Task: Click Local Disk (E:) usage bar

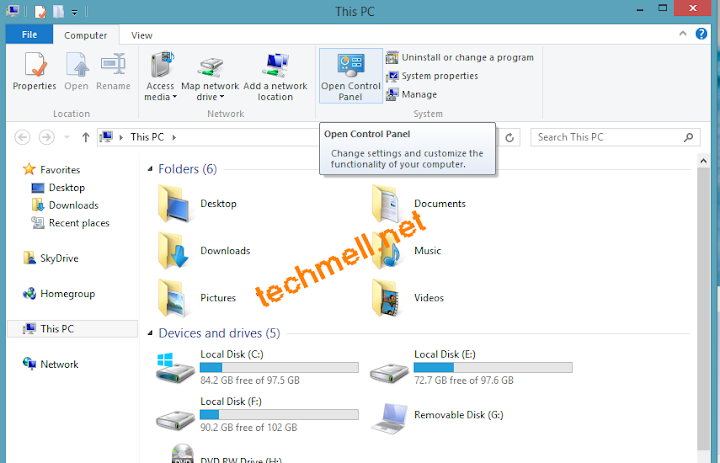Action: [x=493, y=367]
